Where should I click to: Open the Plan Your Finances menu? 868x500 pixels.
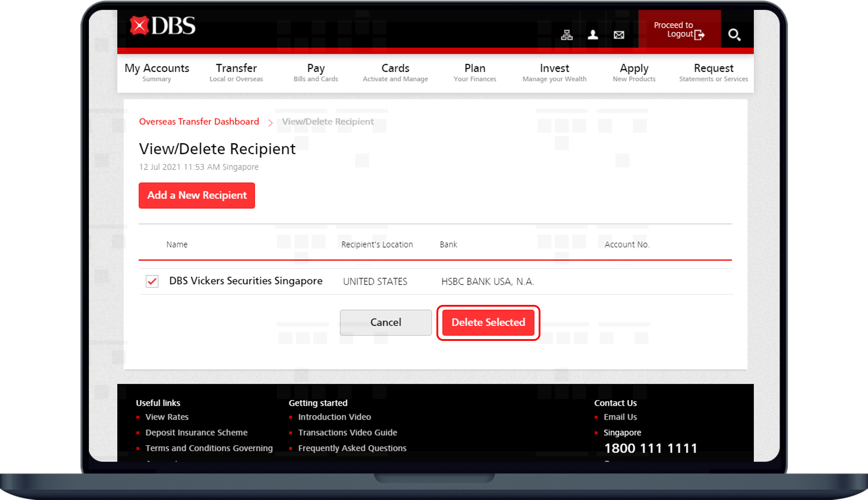[x=475, y=73]
